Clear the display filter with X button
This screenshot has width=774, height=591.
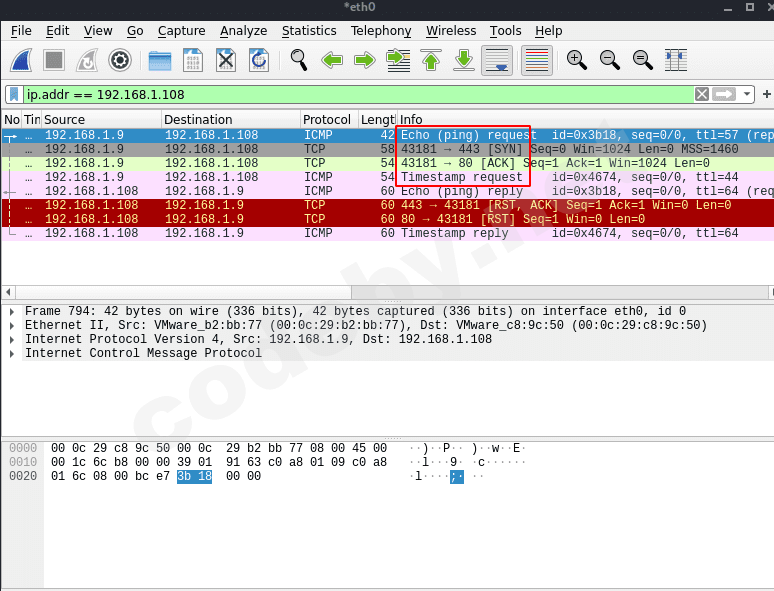(702, 94)
